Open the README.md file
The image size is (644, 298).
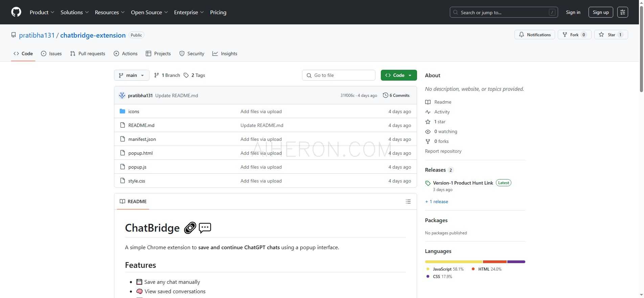coord(141,125)
